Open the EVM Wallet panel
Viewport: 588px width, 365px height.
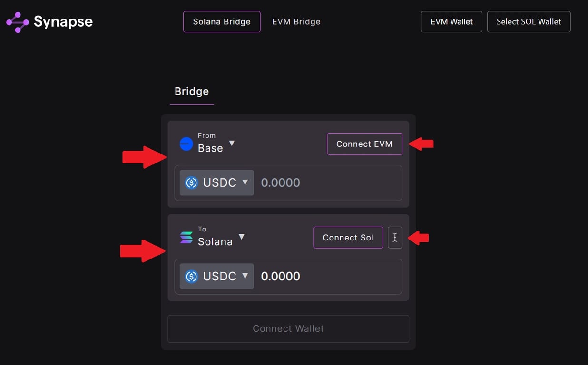[x=451, y=21]
